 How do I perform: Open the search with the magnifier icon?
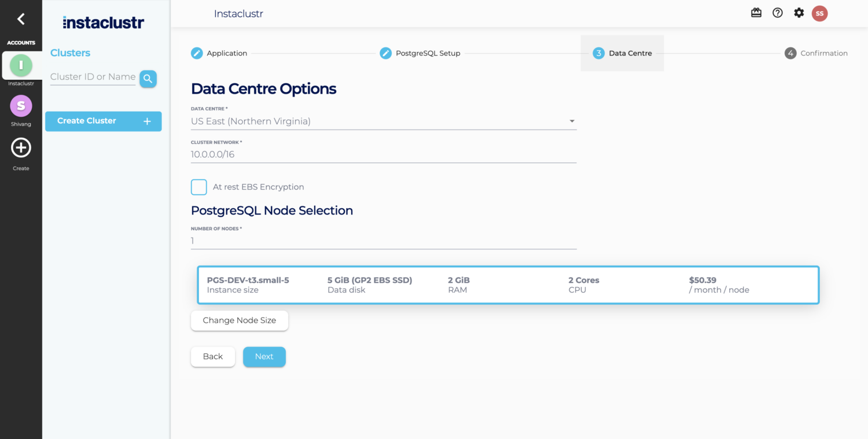148,79
